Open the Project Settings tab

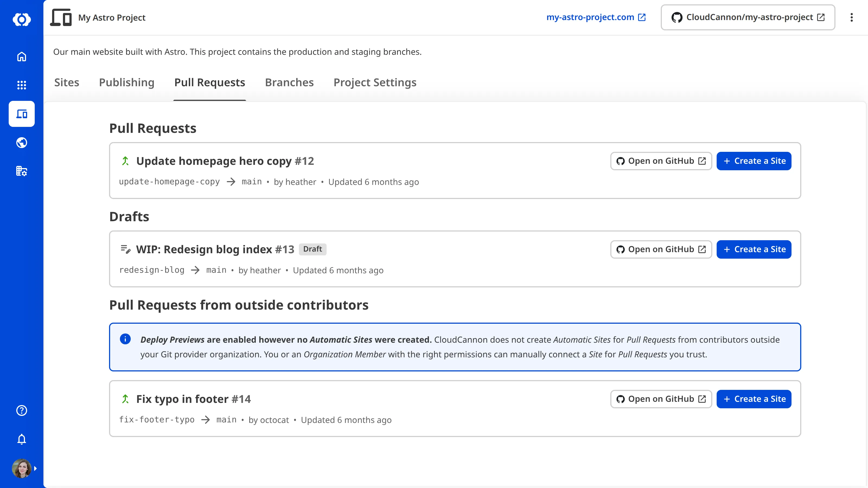375,82
